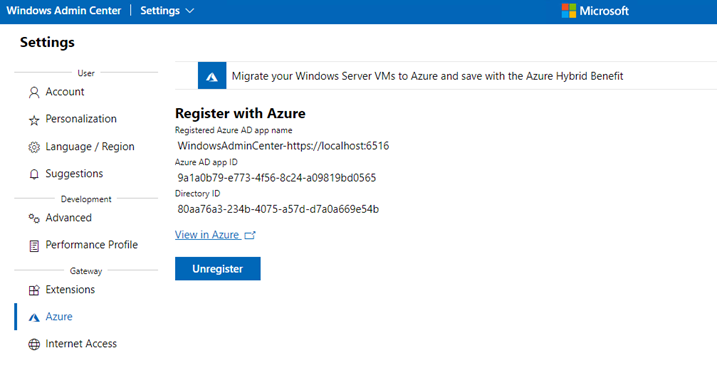Click the Extensions puzzle icon

[34, 290]
